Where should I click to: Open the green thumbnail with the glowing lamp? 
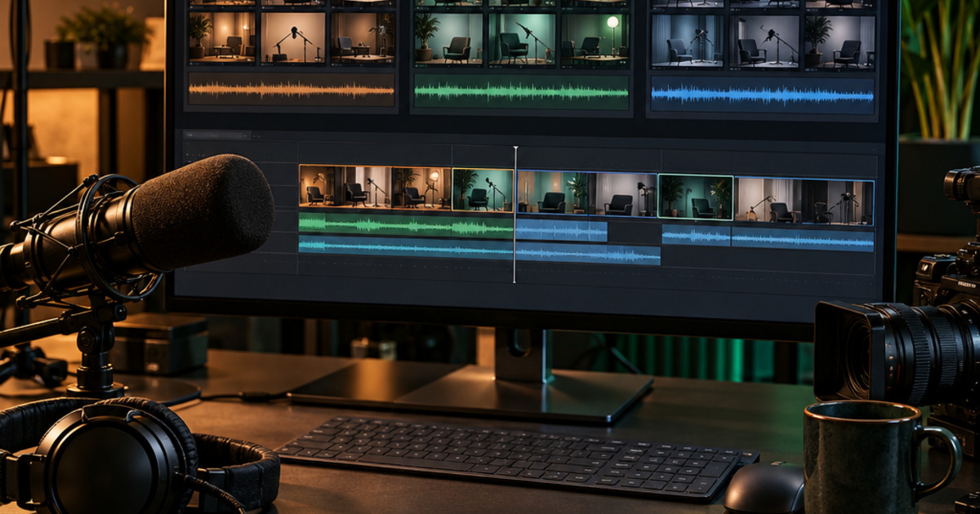pos(595,39)
